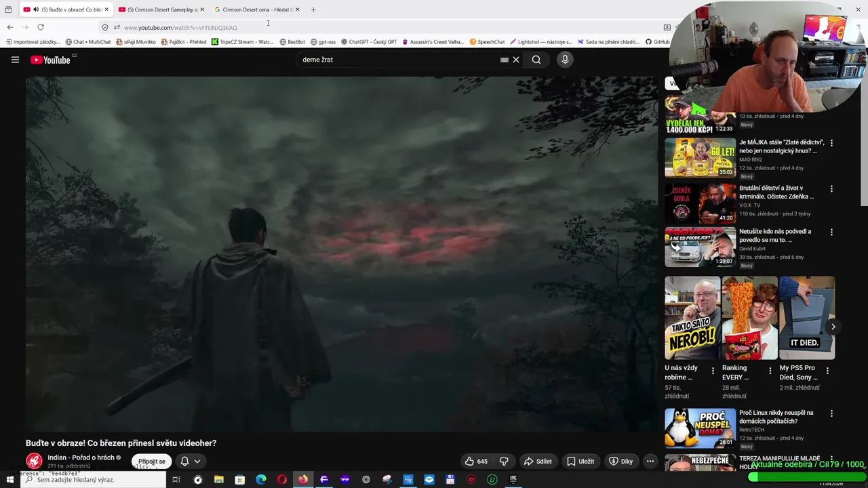868x488 pixels.
Task: Open 'Netušíte kdo nás podvedl' video title
Action: pos(775,236)
